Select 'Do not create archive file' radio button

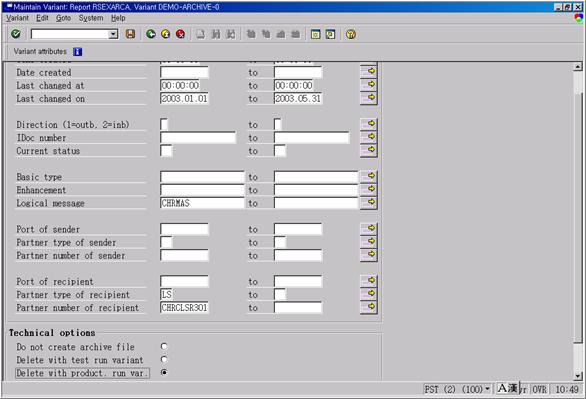[164, 346]
